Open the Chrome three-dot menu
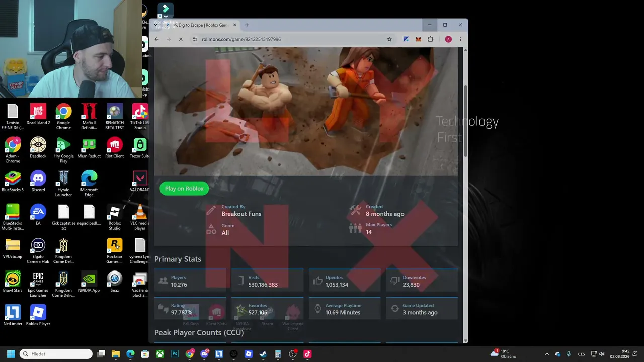This screenshot has width=644, height=362. (x=460, y=39)
